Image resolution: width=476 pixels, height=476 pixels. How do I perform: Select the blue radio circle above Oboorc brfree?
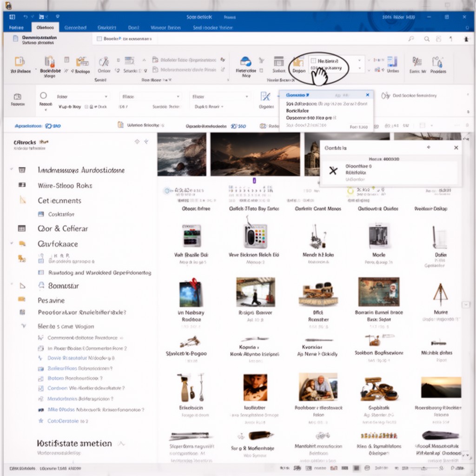(x=167, y=191)
